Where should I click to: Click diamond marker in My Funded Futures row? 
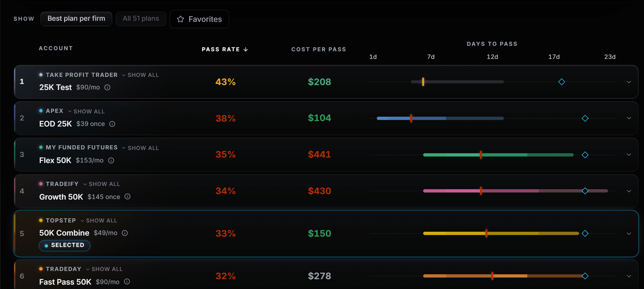[x=585, y=155]
